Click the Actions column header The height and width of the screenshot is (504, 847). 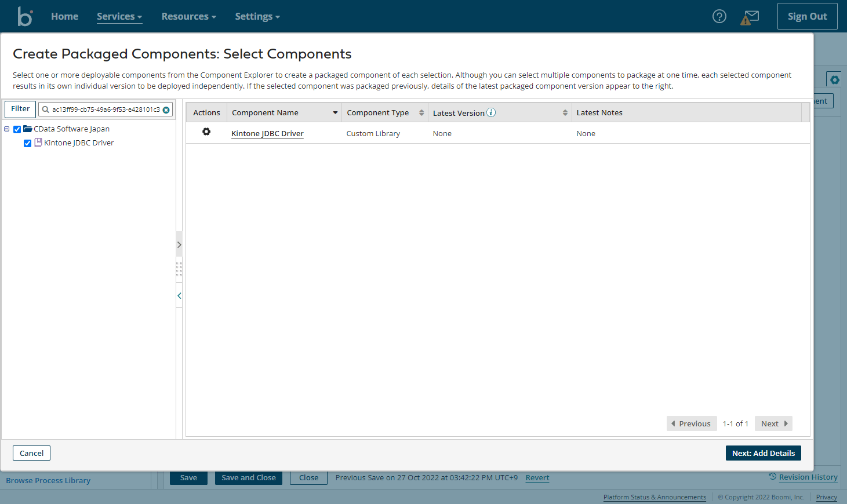point(206,112)
